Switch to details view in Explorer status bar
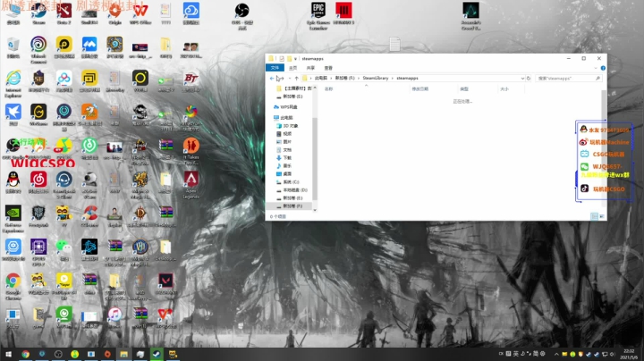The image size is (644, 361). 594,216
